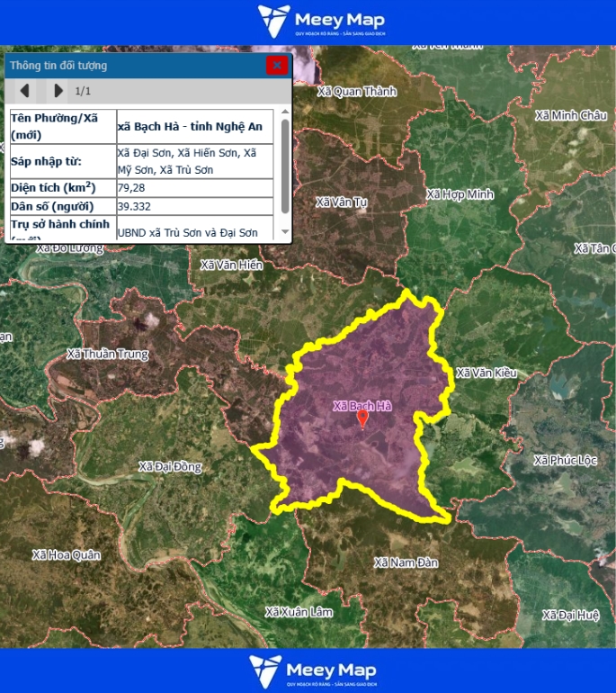
Task: Click the Xã Xuân Lâm label
Action: [x=299, y=612]
